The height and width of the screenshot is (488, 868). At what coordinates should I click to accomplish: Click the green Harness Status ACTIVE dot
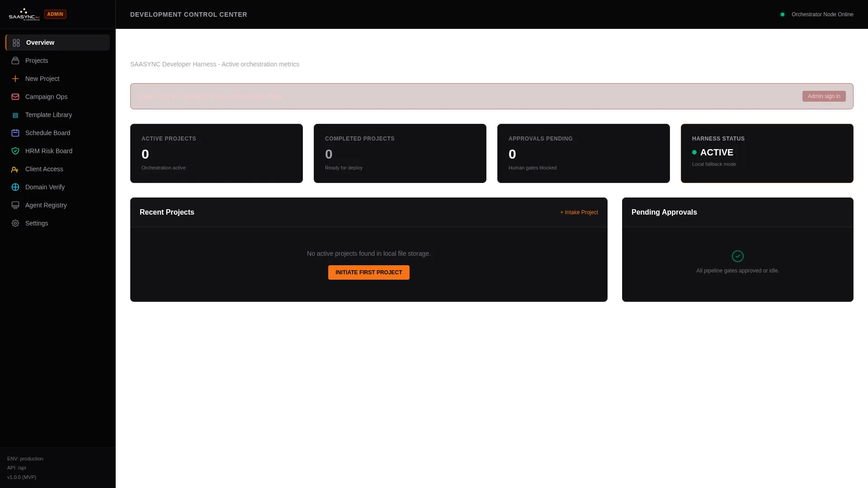(694, 152)
